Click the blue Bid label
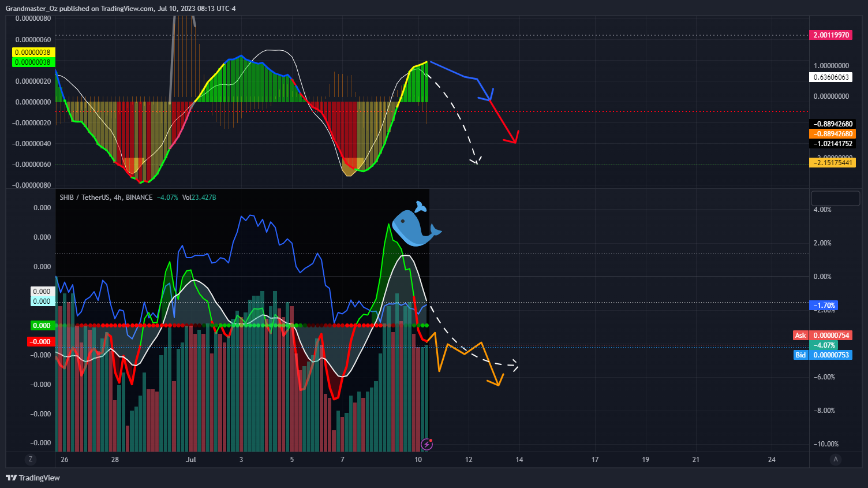Image resolution: width=868 pixels, height=488 pixels. pyautogui.click(x=800, y=355)
